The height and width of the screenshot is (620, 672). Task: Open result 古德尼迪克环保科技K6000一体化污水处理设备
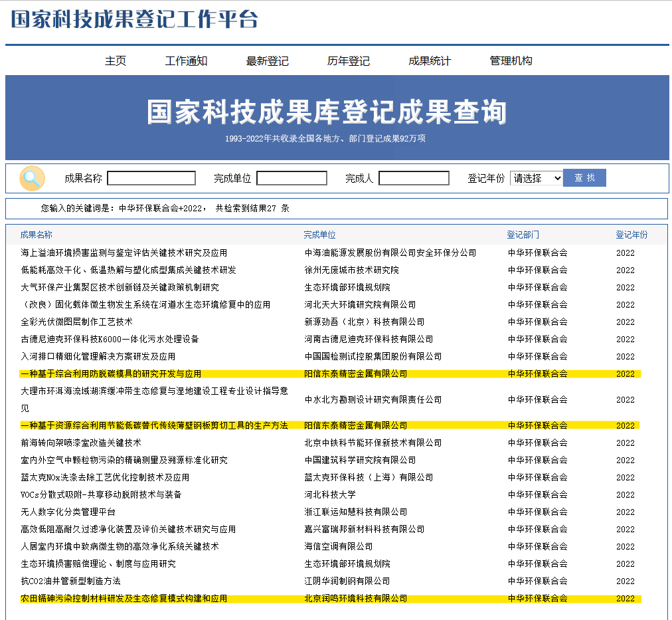coord(110,339)
